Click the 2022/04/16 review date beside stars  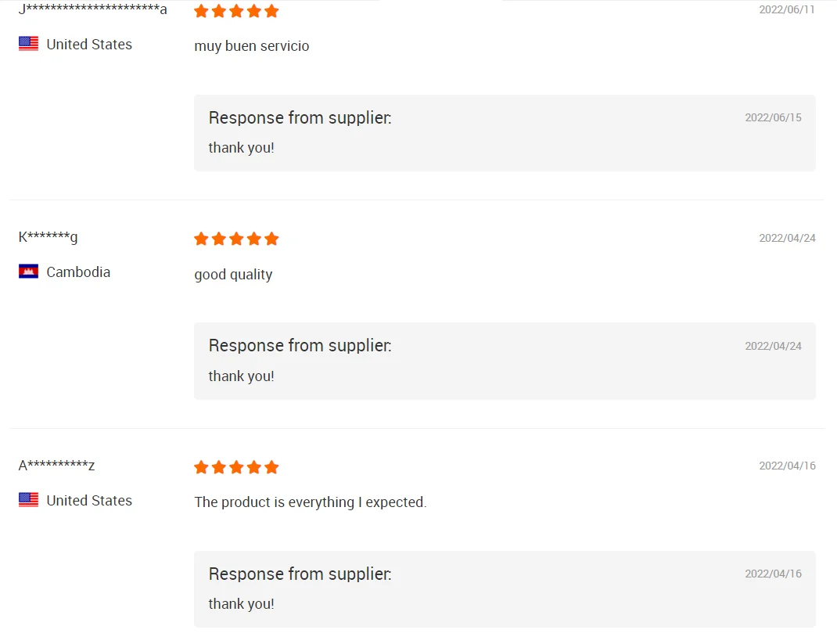click(787, 466)
